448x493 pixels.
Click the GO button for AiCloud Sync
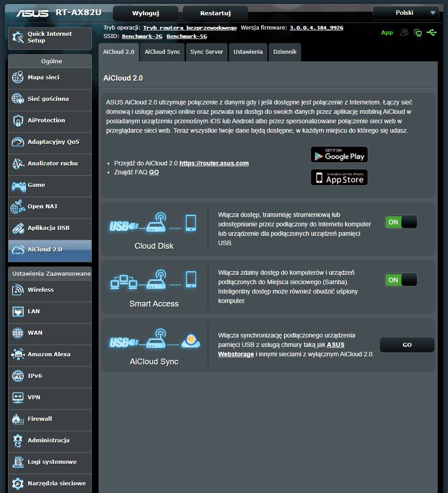pyautogui.click(x=407, y=345)
